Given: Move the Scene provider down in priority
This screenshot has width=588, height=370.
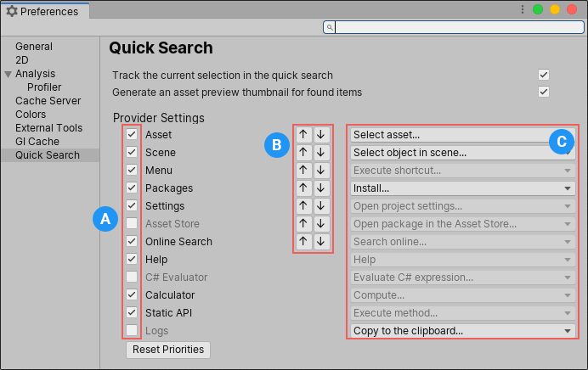Looking at the screenshot, I should (320, 153).
